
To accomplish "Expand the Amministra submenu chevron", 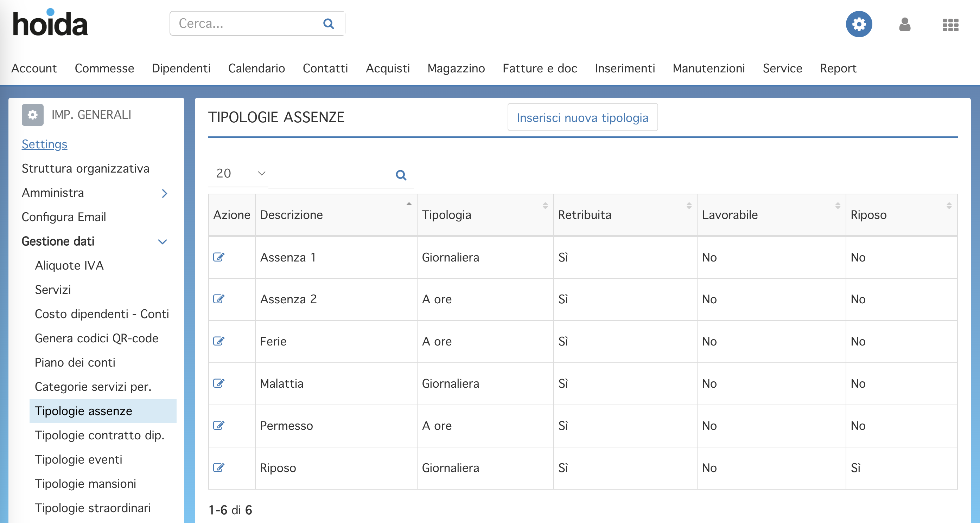I will point(164,193).
